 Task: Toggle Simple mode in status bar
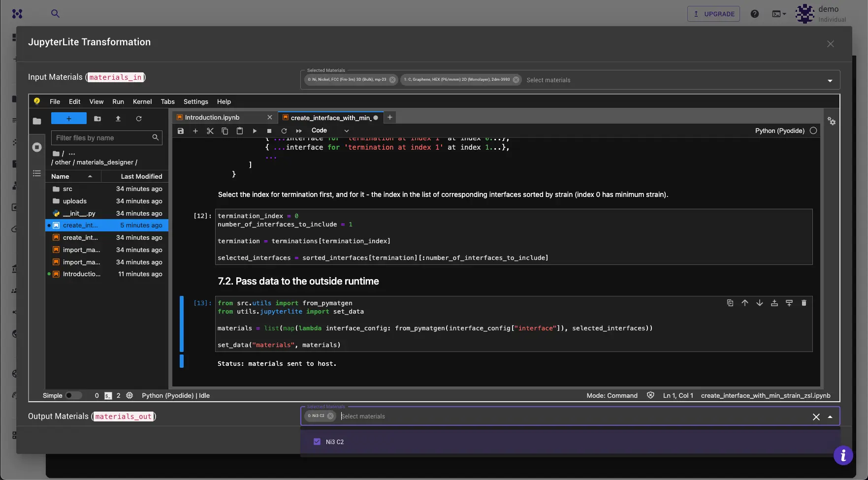75,395
